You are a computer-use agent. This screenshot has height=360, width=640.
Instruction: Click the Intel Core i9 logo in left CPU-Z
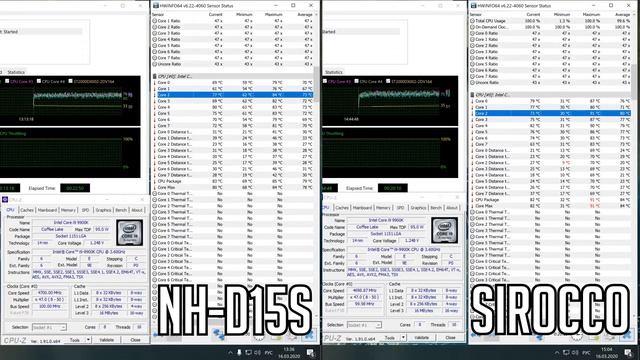pyautogui.click(x=130, y=232)
